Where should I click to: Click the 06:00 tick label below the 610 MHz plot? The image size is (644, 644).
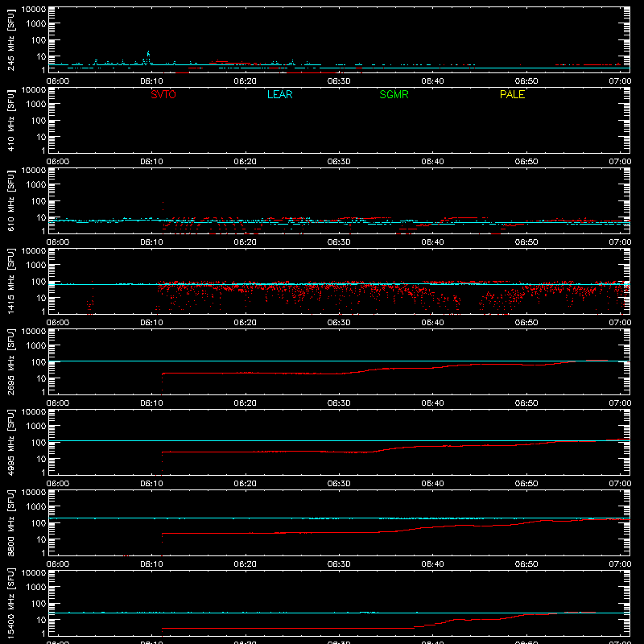click(x=58, y=242)
